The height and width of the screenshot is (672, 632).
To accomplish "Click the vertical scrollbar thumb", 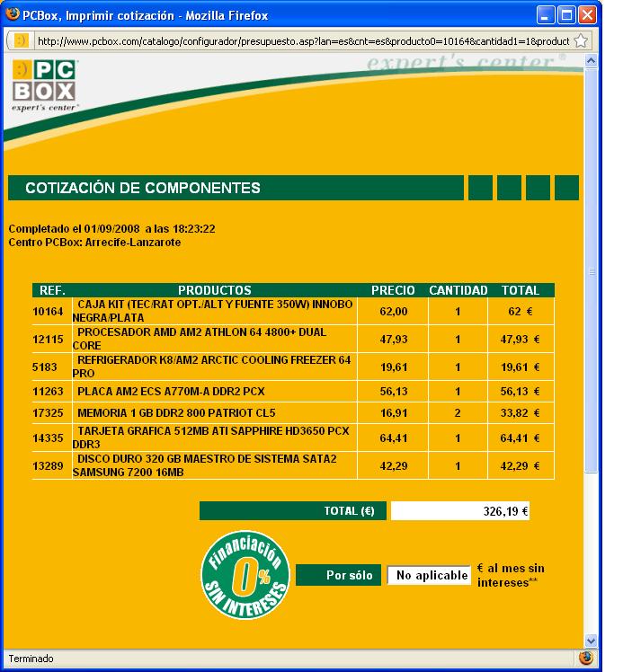I will [x=592, y=270].
